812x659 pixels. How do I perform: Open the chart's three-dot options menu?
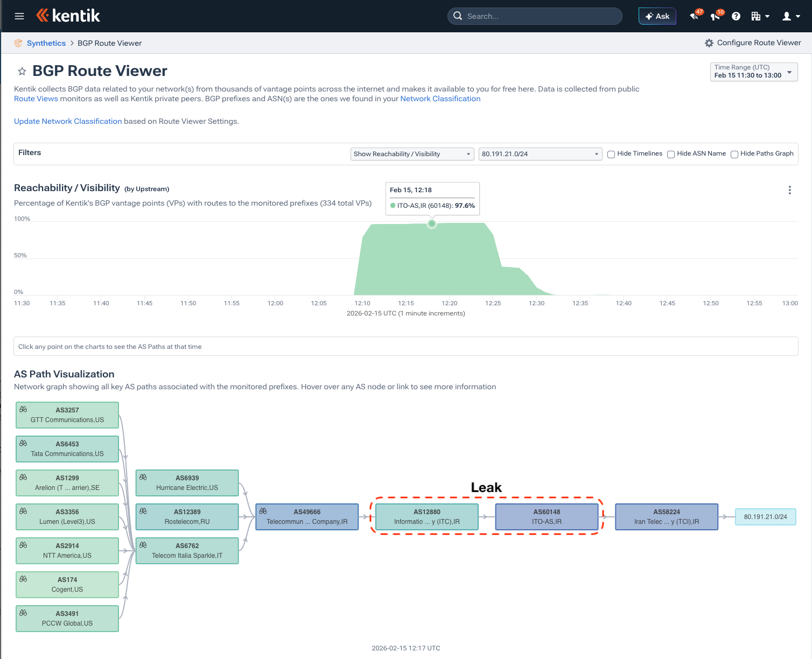(x=789, y=190)
